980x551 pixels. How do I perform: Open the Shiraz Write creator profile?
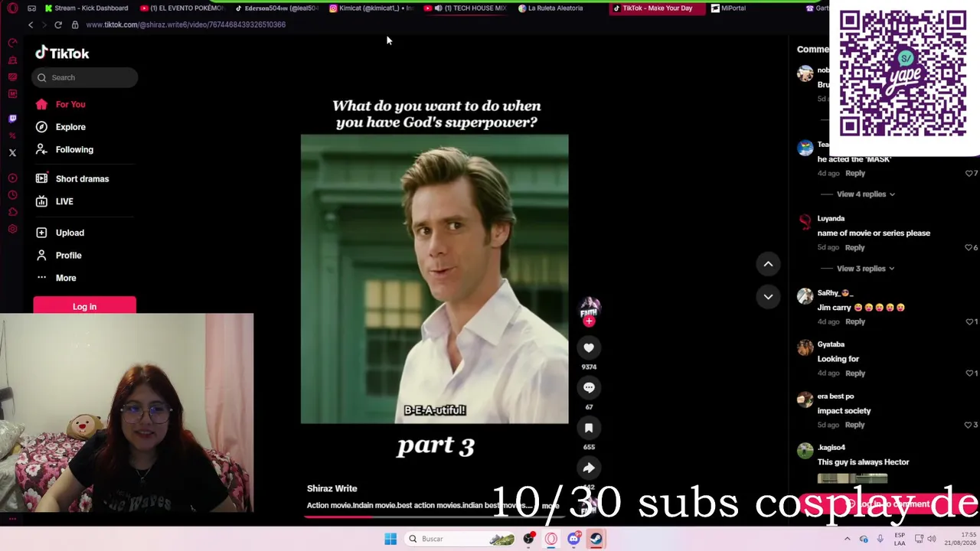[x=332, y=488]
